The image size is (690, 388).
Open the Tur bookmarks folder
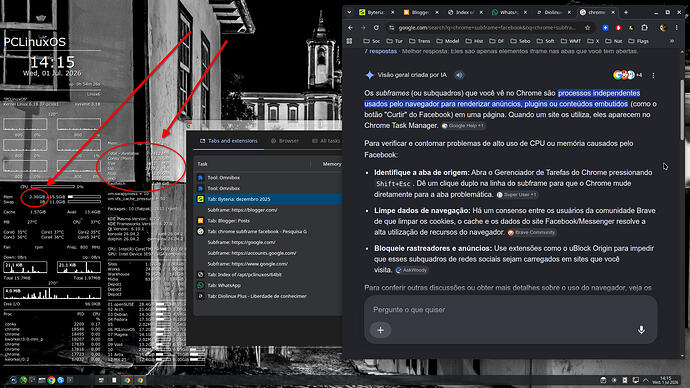394,41
